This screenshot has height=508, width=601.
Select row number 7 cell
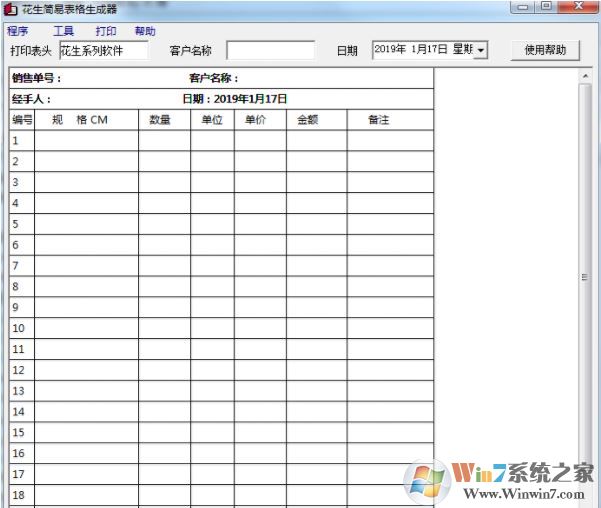click(x=22, y=266)
